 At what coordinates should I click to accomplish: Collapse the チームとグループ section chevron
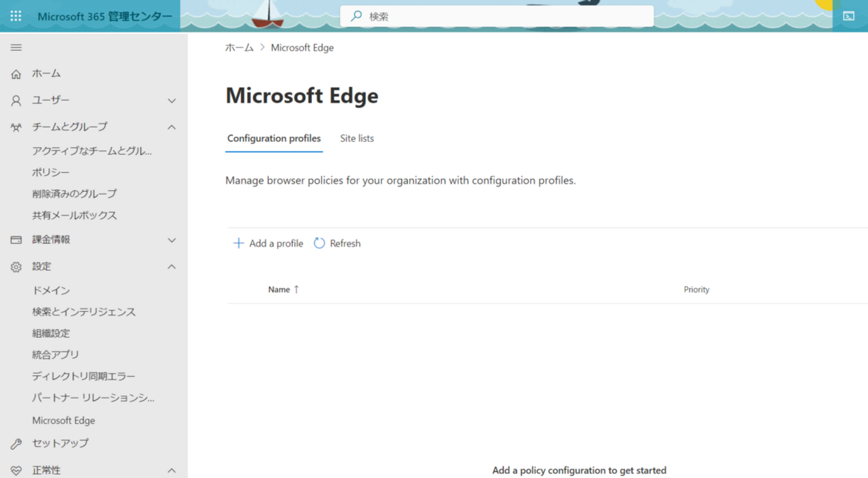point(172,127)
